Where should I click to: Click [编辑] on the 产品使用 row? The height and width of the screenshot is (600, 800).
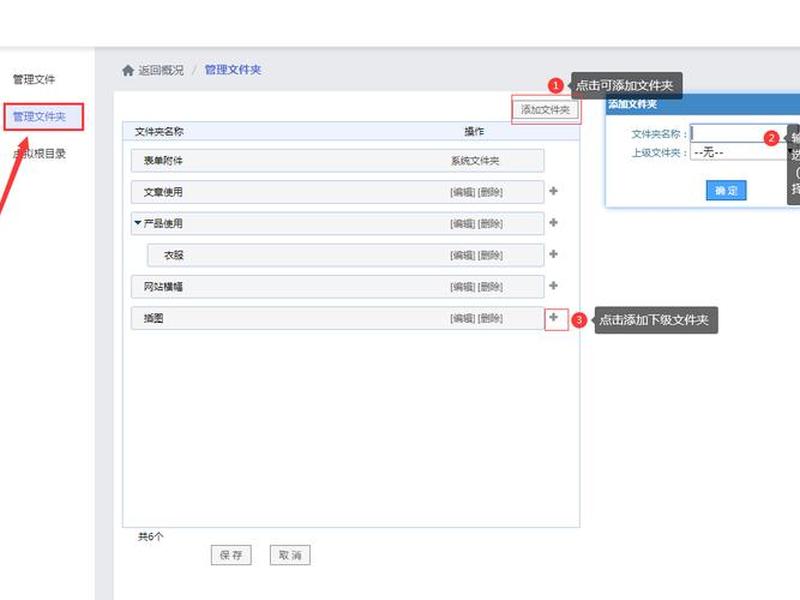point(463,224)
